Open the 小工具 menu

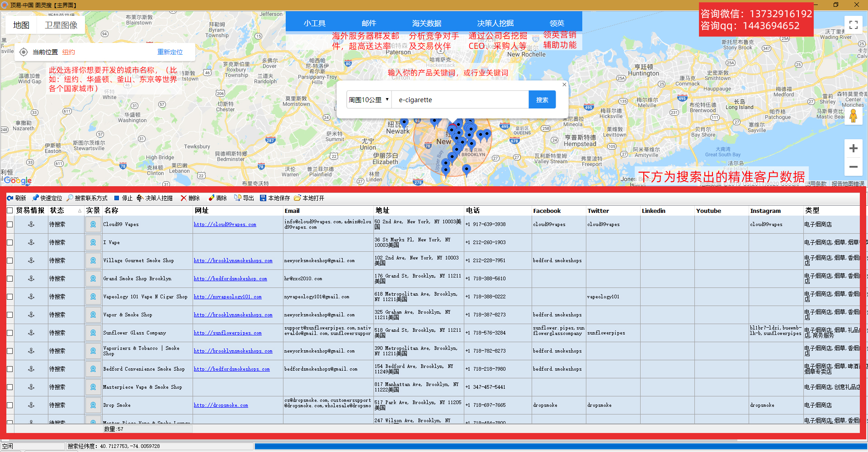(315, 23)
